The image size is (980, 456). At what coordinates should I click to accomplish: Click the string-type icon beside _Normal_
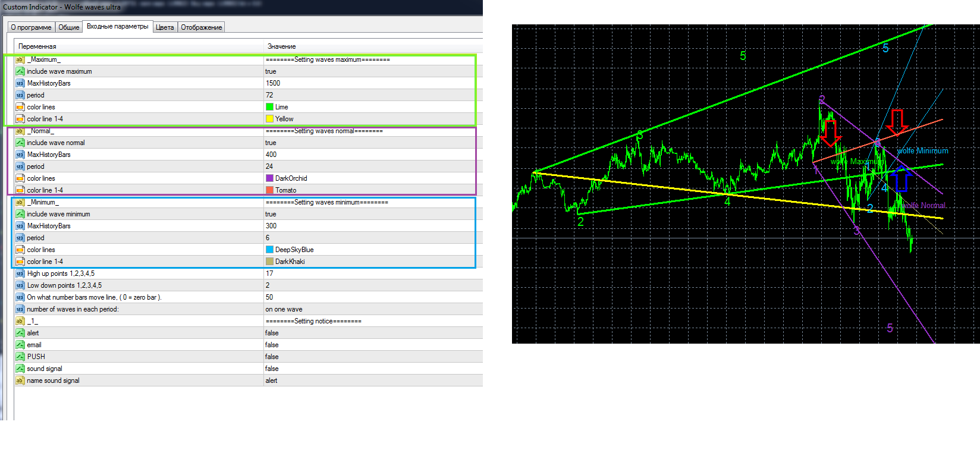(20, 131)
